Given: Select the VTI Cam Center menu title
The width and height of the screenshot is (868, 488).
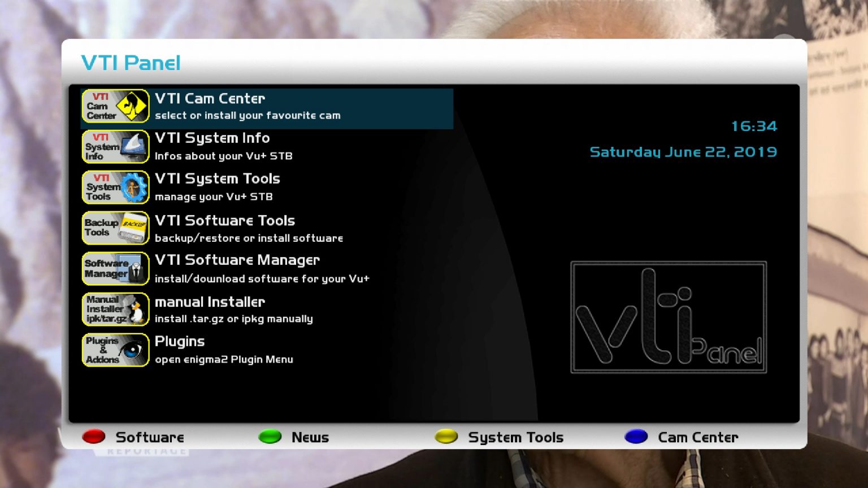Looking at the screenshot, I should [x=210, y=98].
